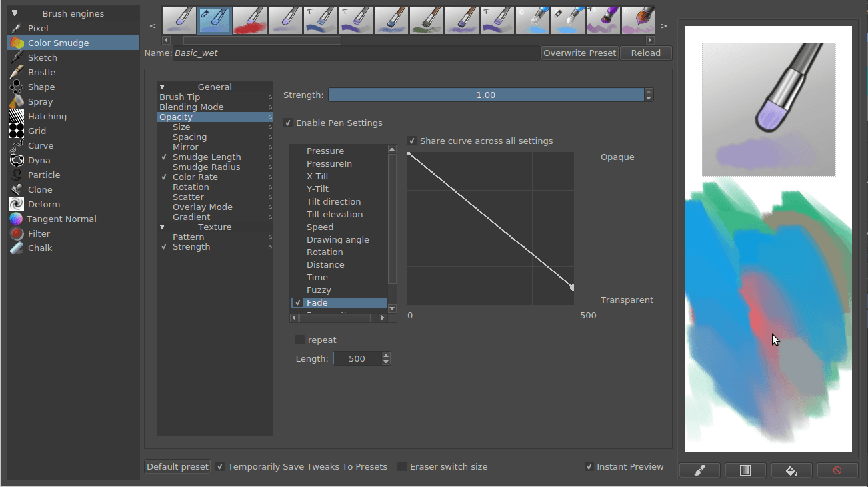Collapse the Texture settings section

coord(162,227)
